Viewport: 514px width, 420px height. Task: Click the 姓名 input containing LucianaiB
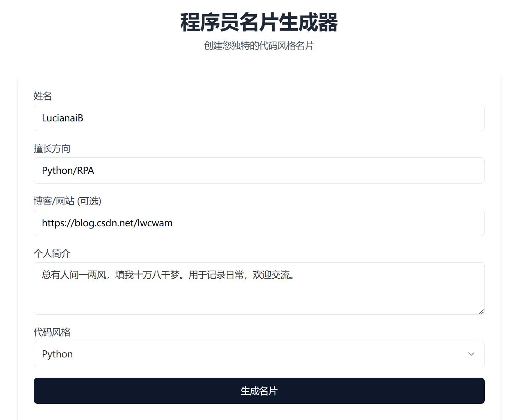coord(259,118)
